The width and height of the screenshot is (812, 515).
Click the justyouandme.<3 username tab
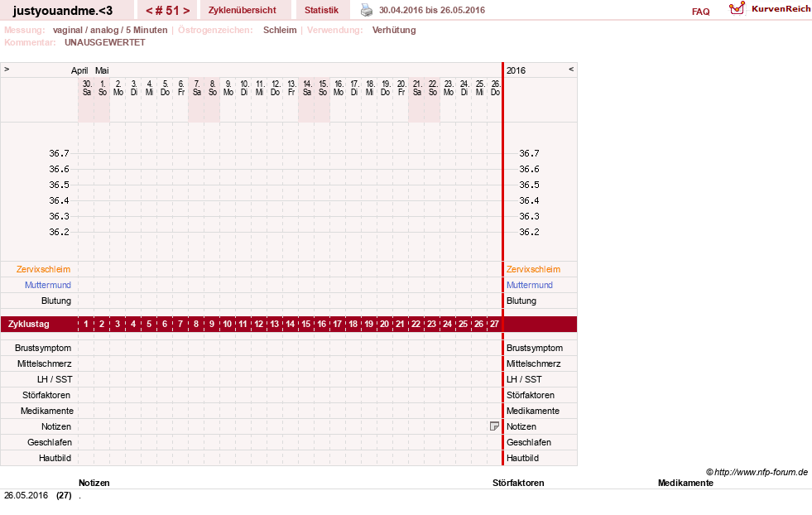tap(63, 10)
